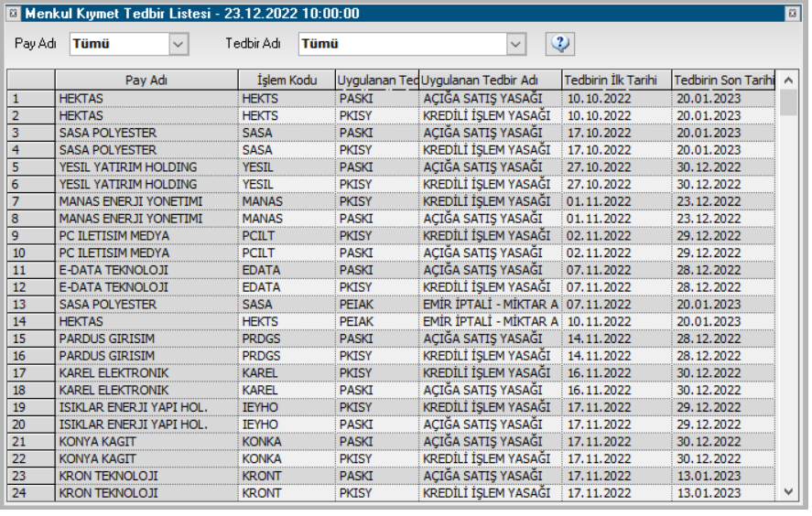Select PASKI code in row 21
Viewport: 812px width, 516px height.
click(356, 441)
